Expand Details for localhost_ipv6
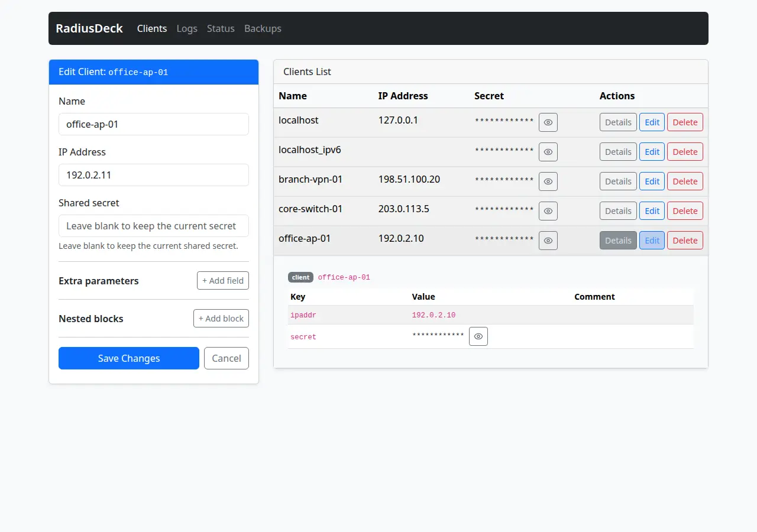Screen dimensions: 757x532 coord(618,152)
